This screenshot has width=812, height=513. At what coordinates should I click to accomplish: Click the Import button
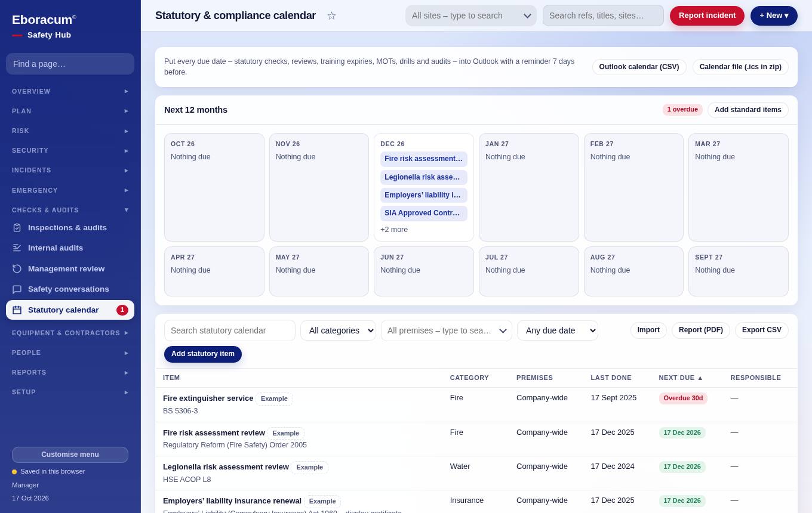[648, 330]
